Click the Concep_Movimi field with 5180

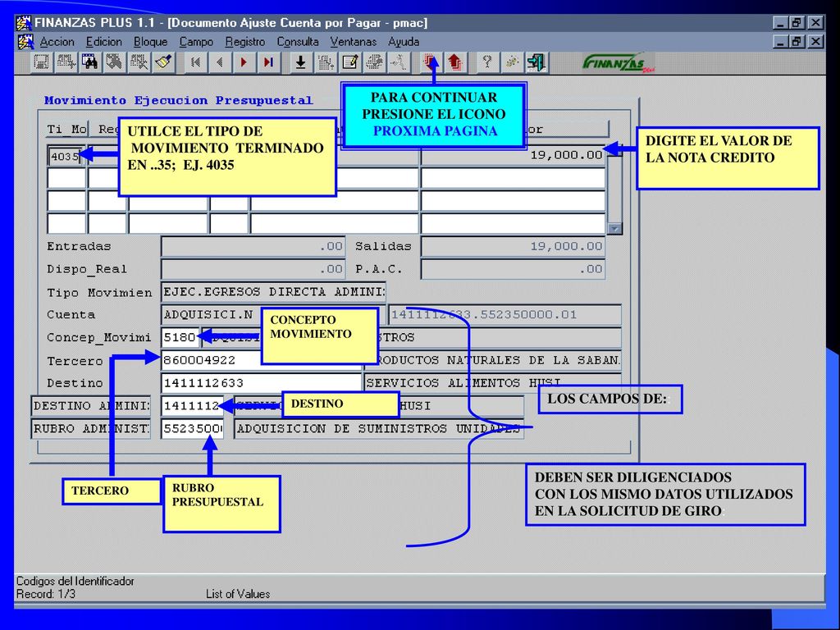180,337
